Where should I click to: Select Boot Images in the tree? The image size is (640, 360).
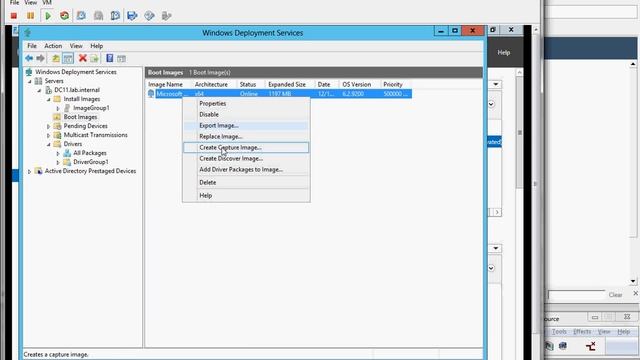[x=80, y=117]
